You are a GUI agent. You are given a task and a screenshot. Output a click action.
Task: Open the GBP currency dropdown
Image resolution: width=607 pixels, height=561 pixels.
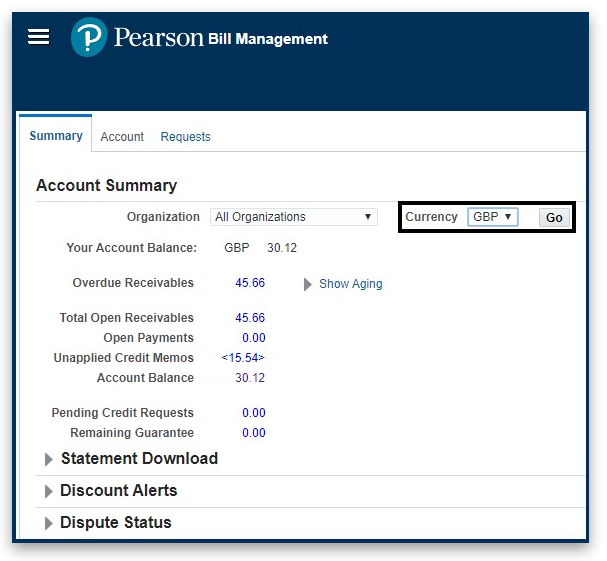[492, 217]
